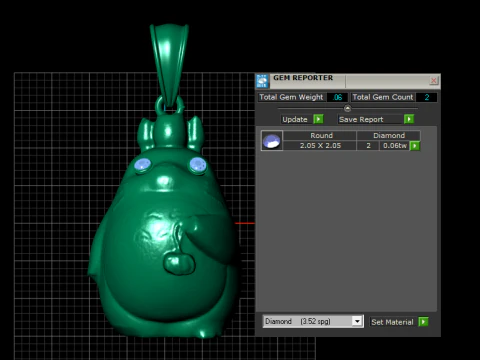Click the Gem Reporter title bar icon
This screenshot has width=480, height=360.
(262, 81)
